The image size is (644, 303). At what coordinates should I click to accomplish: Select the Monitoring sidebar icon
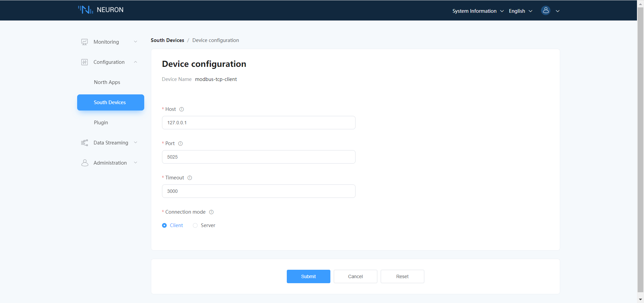click(x=85, y=42)
